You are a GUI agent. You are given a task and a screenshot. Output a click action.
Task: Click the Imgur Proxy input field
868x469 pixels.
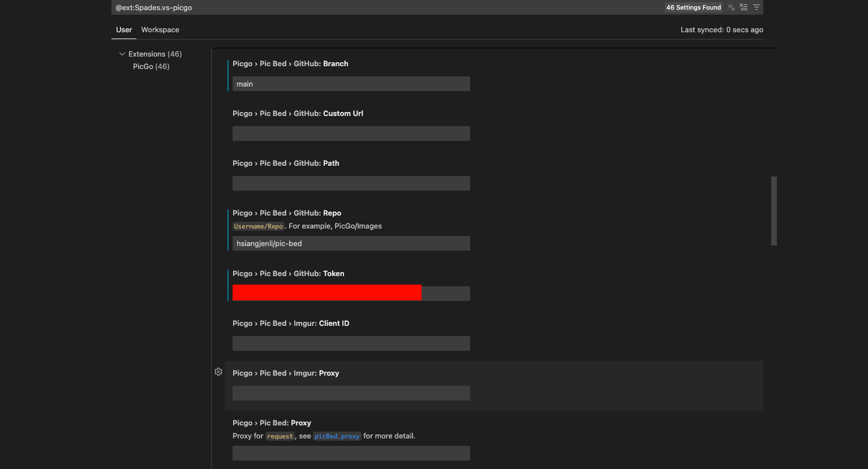351,393
